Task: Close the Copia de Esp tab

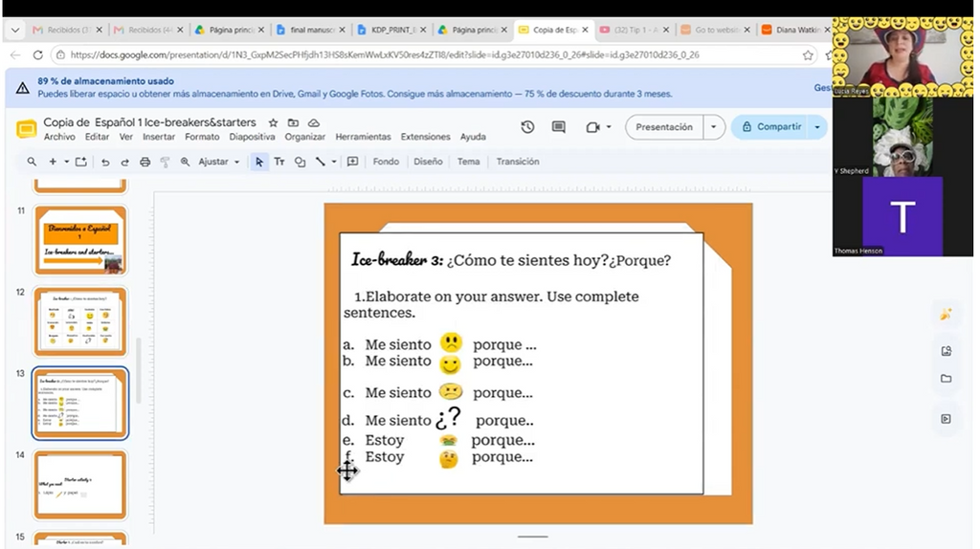Action: click(585, 30)
